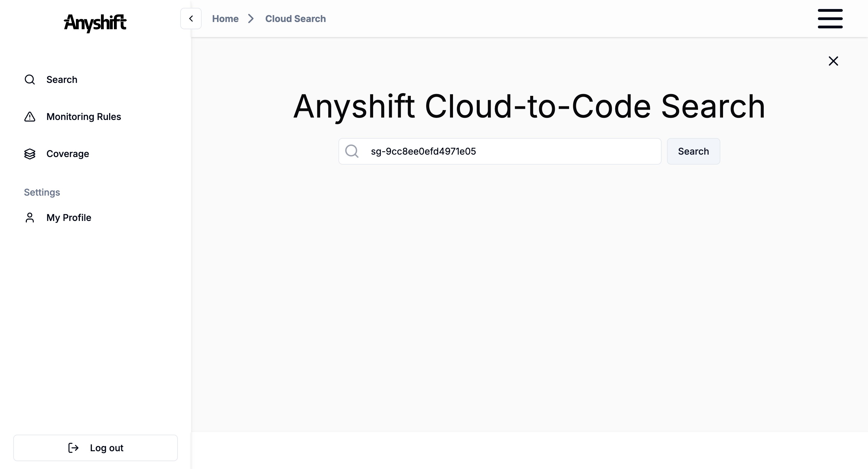
Task: Collapse the sidebar with the chevron button
Action: click(191, 18)
